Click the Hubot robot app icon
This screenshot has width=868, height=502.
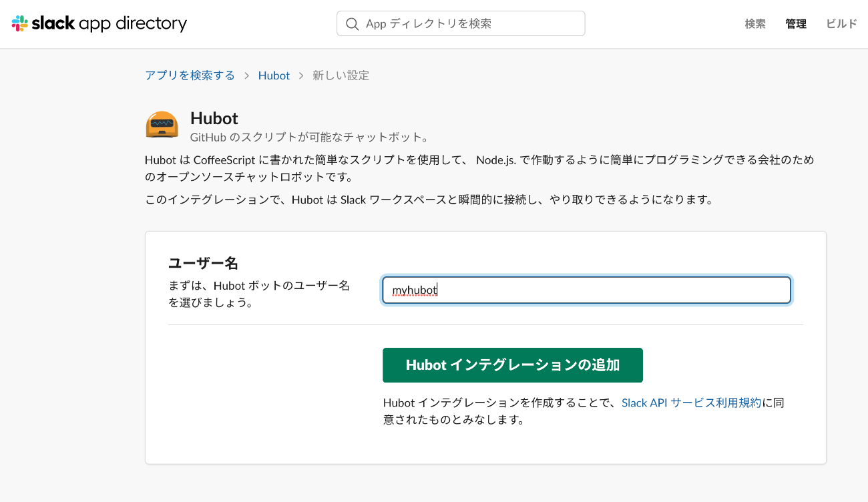[x=162, y=125]
